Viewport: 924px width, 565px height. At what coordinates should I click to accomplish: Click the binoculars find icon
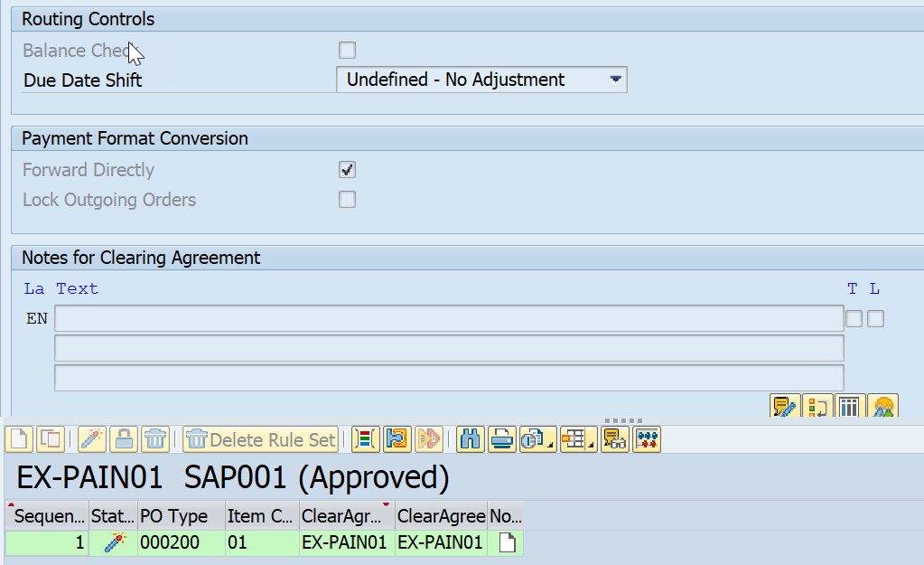[x=471, y=439]
